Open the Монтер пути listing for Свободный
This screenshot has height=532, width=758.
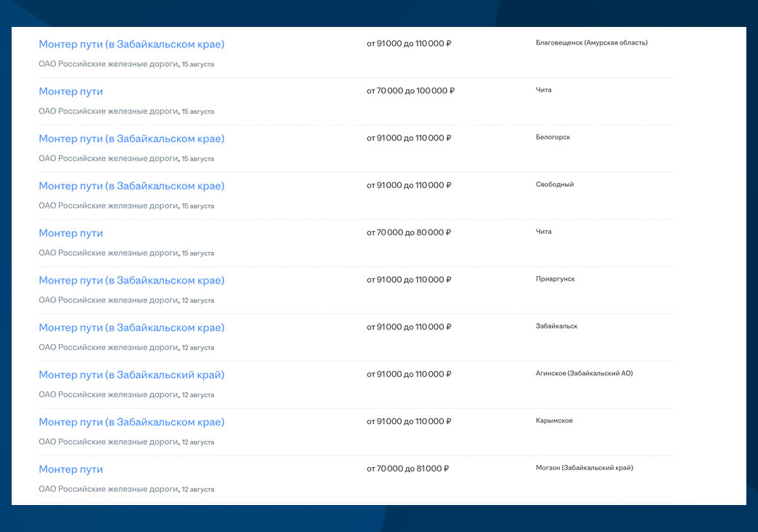click(131, 186)
